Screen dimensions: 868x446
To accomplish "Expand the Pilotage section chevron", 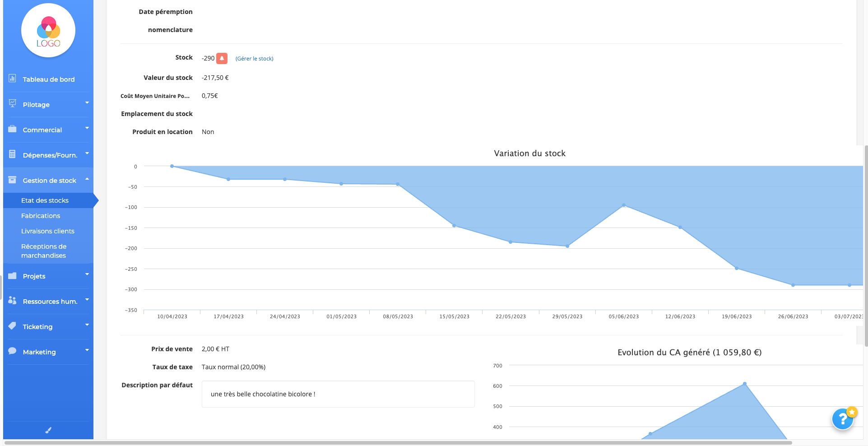I will 87,103.
